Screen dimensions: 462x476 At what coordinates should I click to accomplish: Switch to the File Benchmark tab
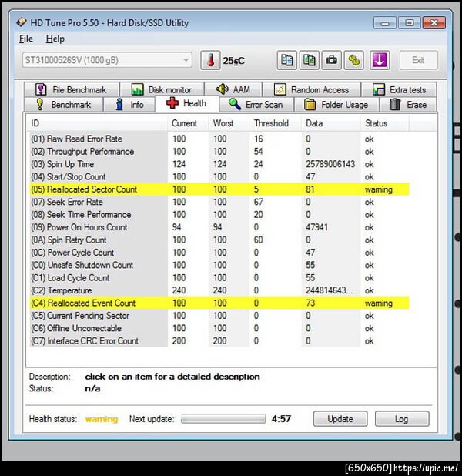tap(72, 89)
